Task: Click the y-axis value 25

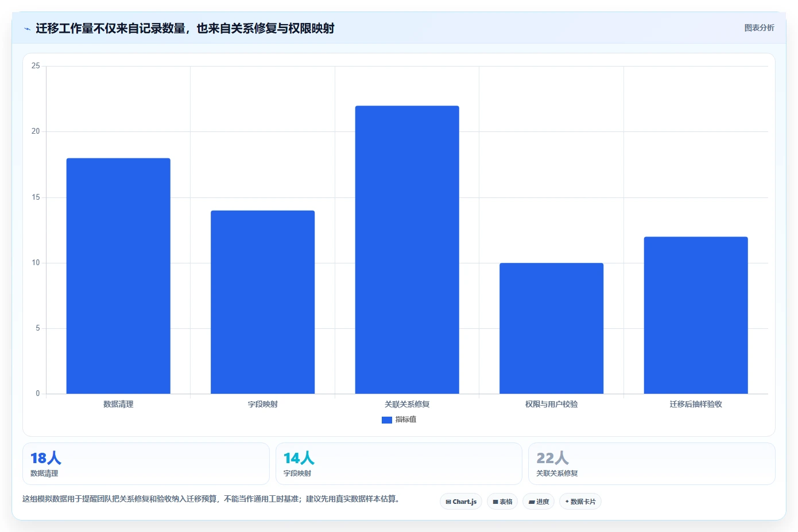Action: (36, 66)
